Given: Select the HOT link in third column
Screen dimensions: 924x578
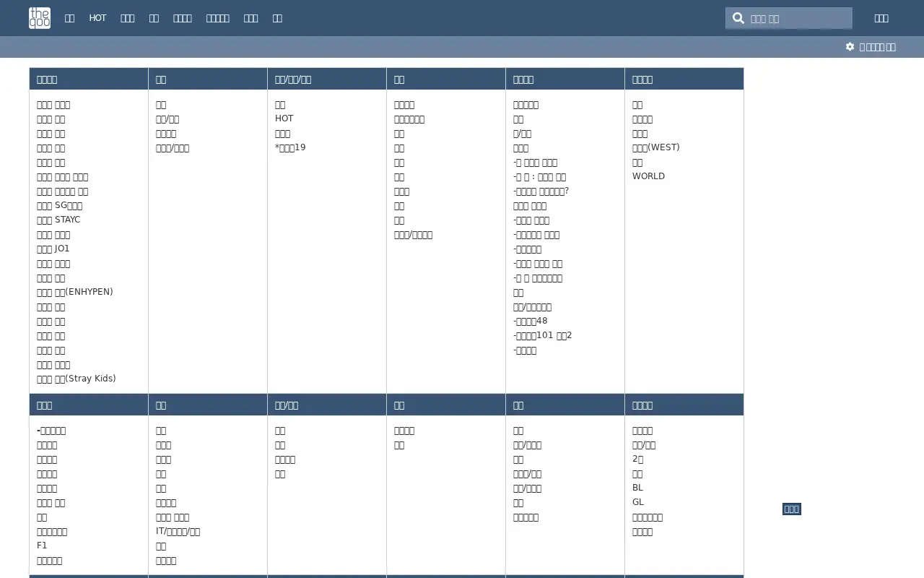Looking at the screenshot, I should (x=284, y=118).
